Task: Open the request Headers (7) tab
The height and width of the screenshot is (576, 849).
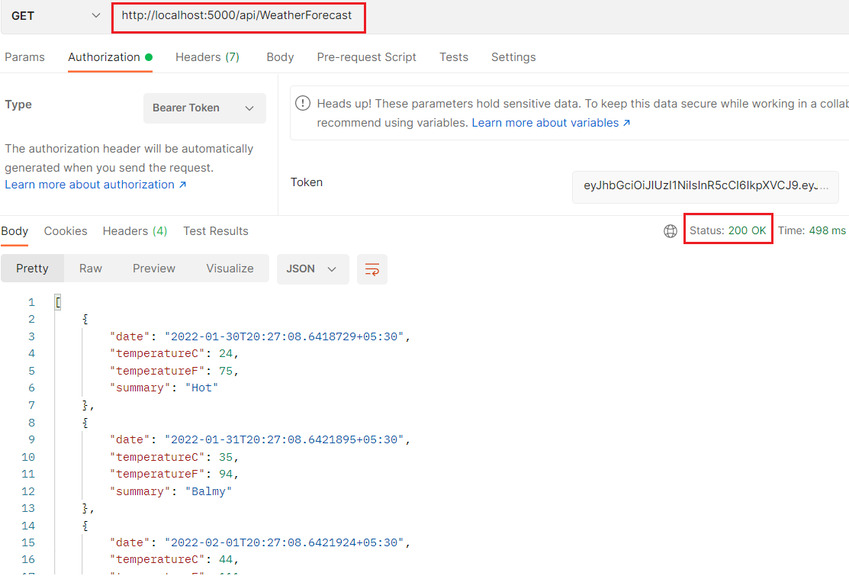Action: pos(207,57)
